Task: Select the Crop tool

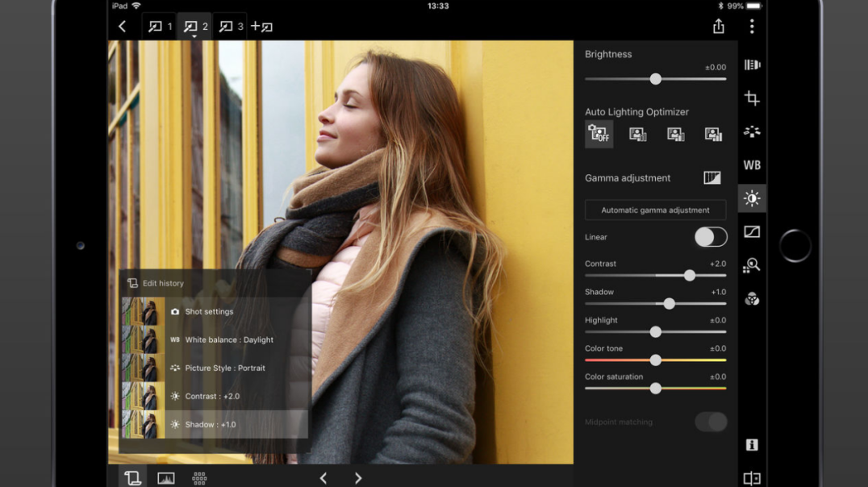Action: coord(752,98)
